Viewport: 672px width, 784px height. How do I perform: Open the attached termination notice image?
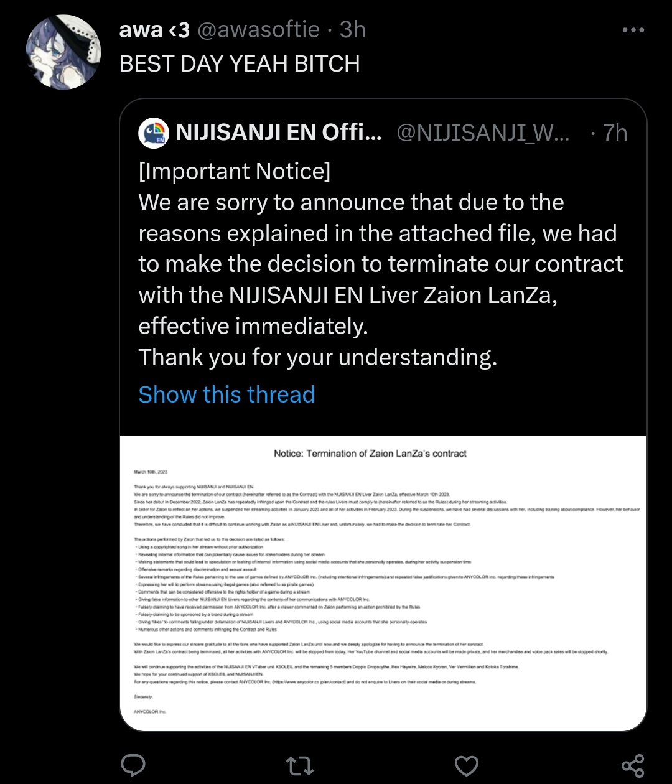click(383, 583)
